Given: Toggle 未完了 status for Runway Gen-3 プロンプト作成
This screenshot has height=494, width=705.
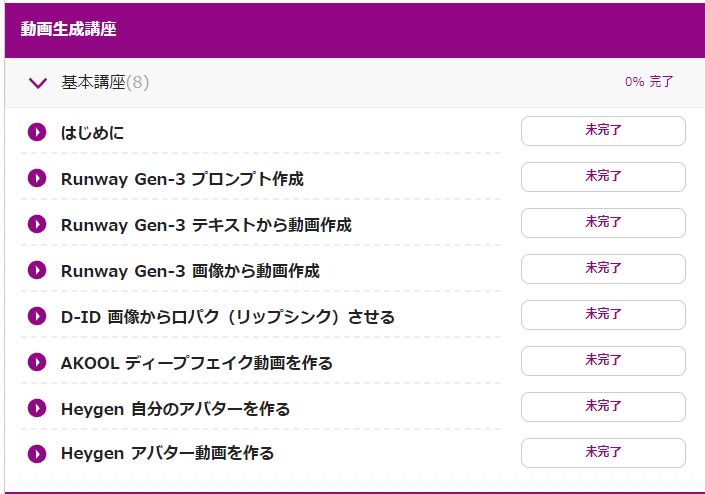Looking at the screenshot, I should point(603,177).
